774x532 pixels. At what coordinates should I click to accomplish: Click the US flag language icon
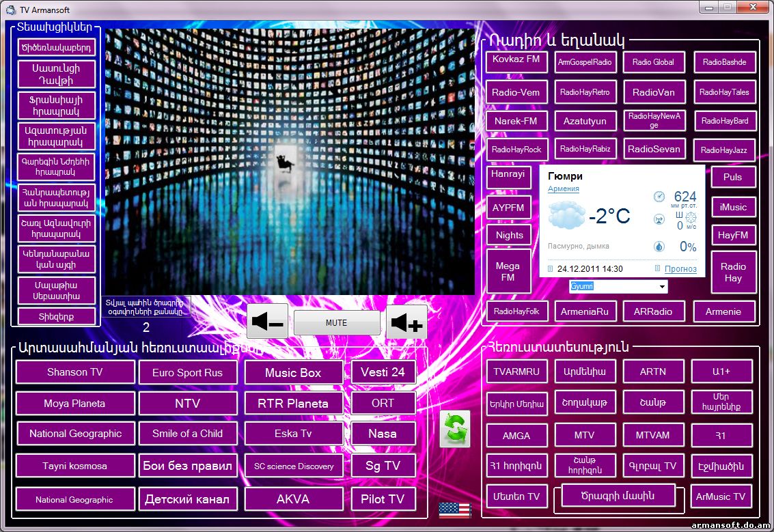pyautogui.click(x=454, y=509)
